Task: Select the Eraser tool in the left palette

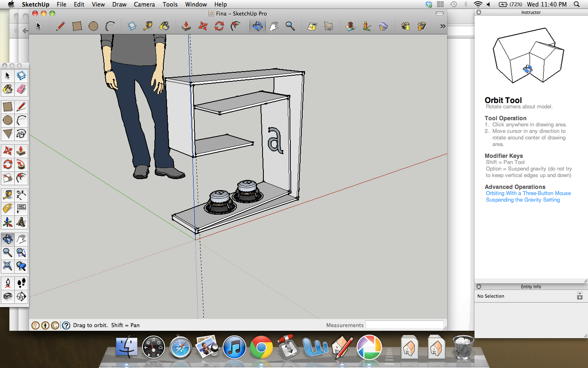Action: tap(21, 89)
